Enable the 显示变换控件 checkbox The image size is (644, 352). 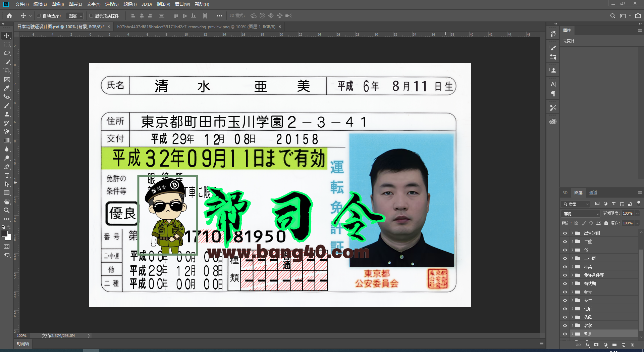pos(91,15)
